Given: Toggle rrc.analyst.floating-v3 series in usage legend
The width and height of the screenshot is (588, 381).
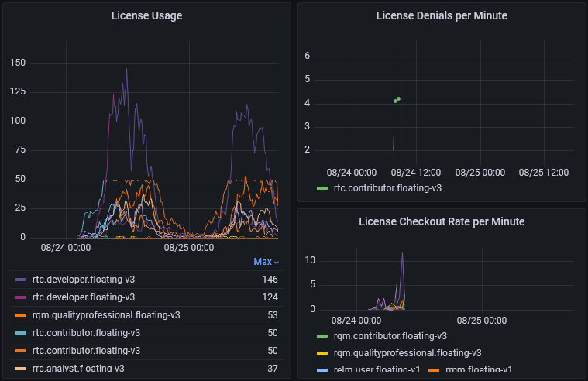Looking at the screenshot, I should click(x=78, y=369).
